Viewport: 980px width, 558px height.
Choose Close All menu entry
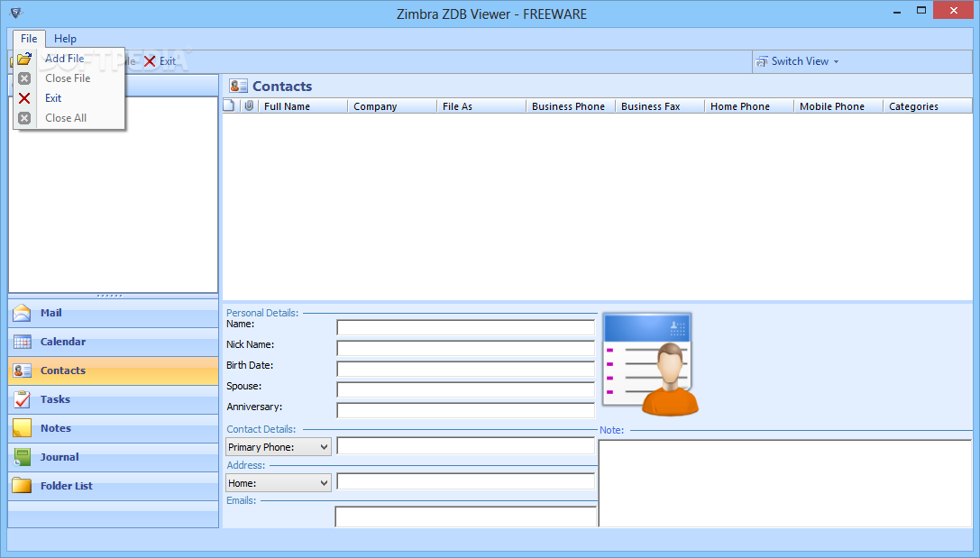(x=69, y=118)
